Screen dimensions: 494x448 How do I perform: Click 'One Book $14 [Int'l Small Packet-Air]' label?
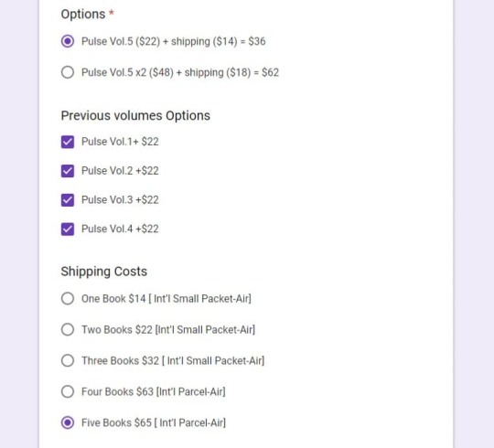coord(166,298)
